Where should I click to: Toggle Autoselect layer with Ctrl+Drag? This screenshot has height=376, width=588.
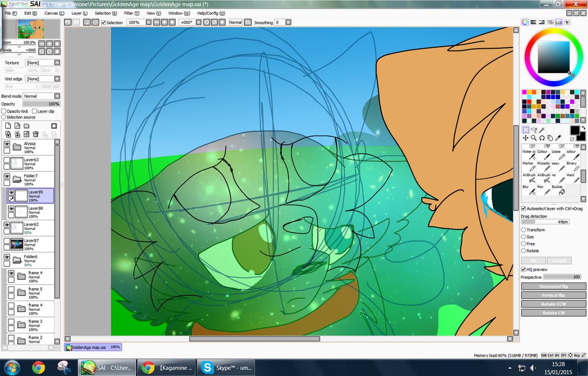(524, 208)
